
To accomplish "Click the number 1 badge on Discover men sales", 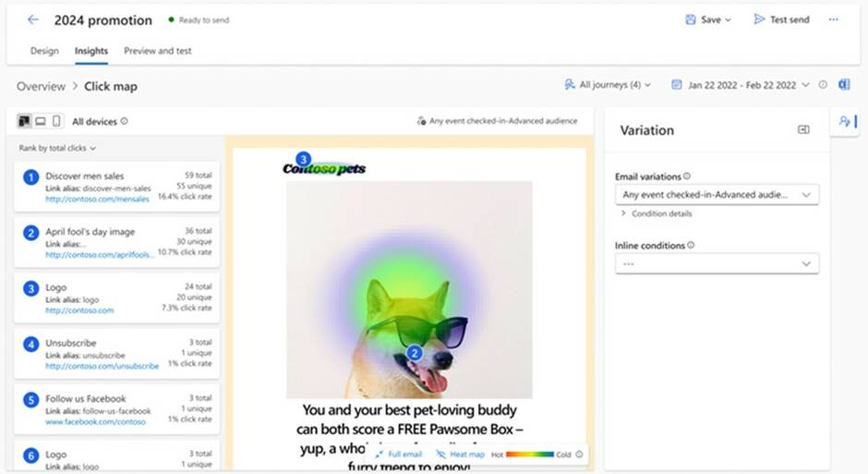I will 31,177.
